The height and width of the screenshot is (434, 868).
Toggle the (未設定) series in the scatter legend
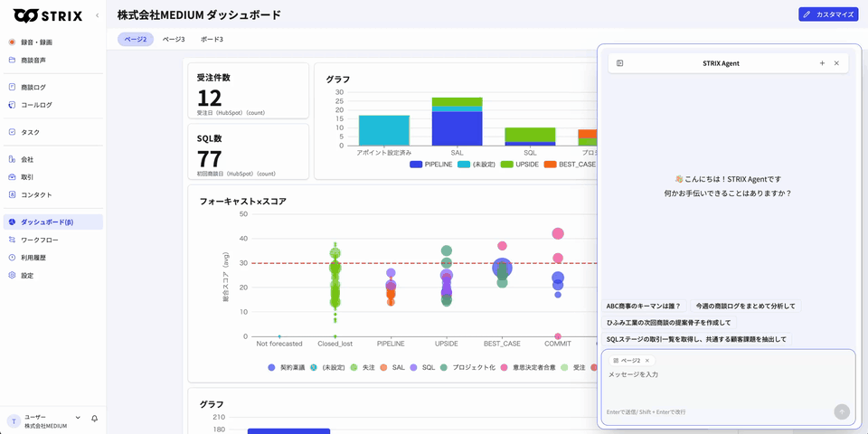[x=327, y=367]
